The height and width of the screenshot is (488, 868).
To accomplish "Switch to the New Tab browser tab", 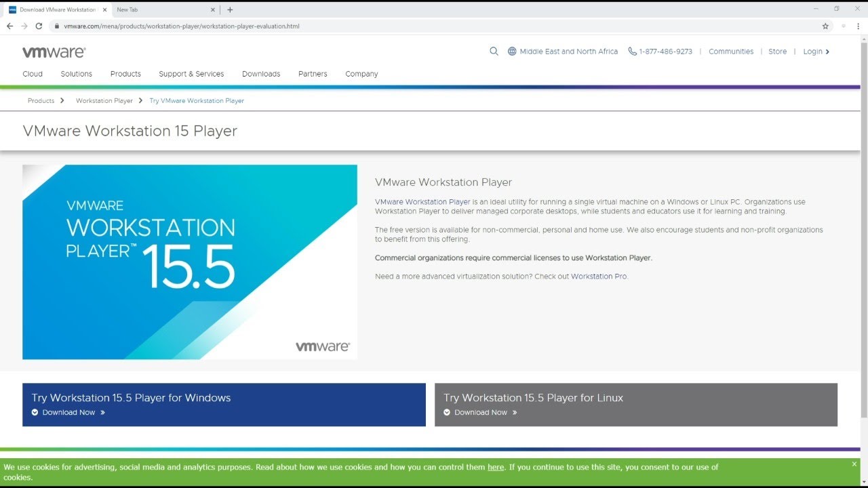I will tap(165, 9).
